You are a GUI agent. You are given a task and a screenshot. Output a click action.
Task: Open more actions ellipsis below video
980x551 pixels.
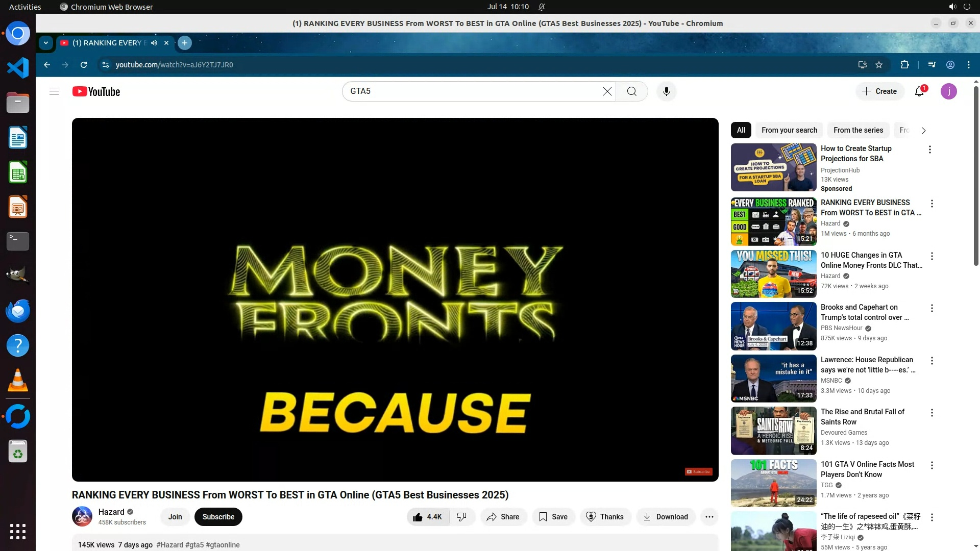(x=709, y=517)
